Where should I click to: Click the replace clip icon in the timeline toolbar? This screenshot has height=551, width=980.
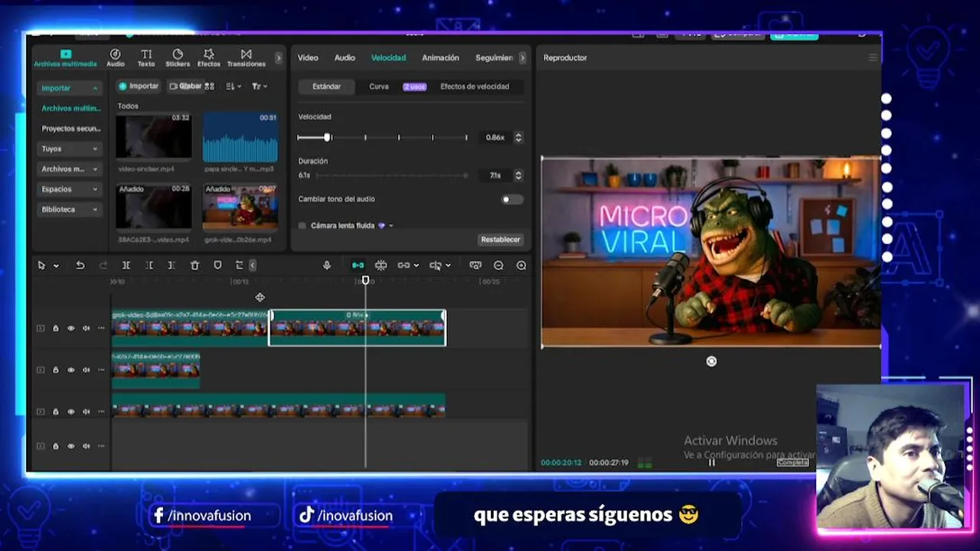click(x=239, y=266)
